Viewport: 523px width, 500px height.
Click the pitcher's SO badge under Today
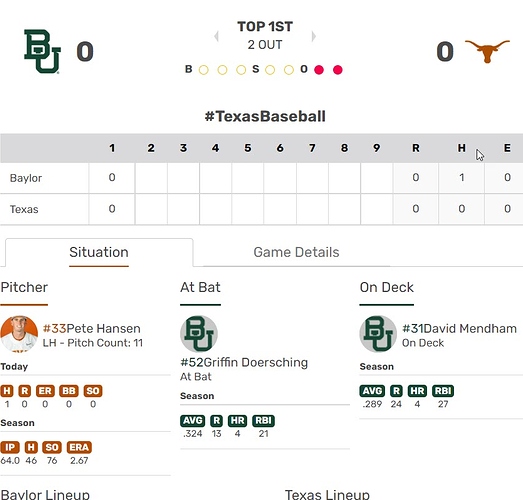(x=93, y=391)
